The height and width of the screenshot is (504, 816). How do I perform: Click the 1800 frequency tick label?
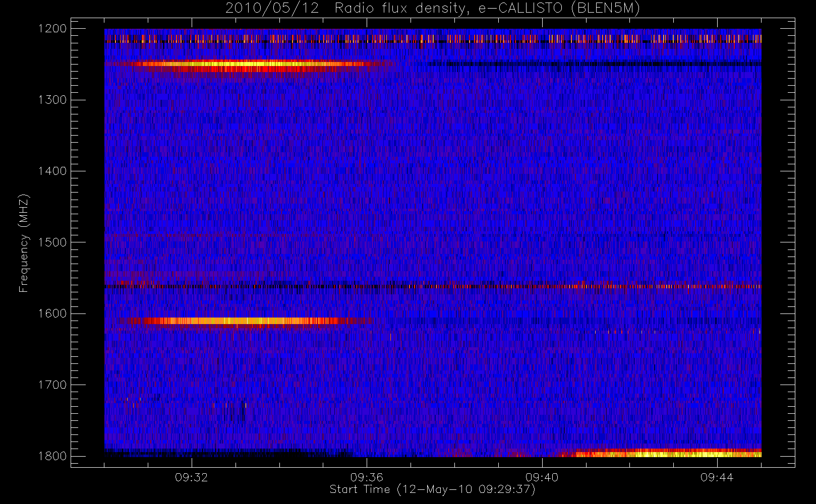[52, 456]
